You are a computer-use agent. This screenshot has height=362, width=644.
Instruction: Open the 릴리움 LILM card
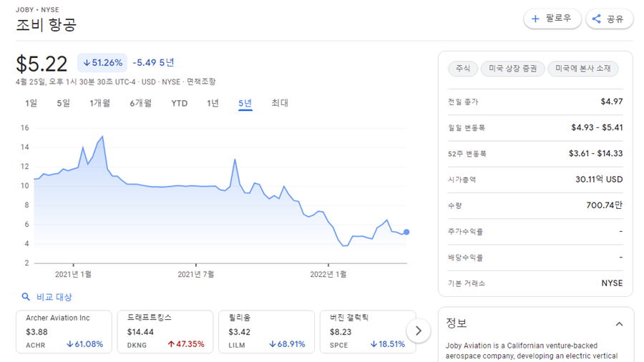point(267,332)
